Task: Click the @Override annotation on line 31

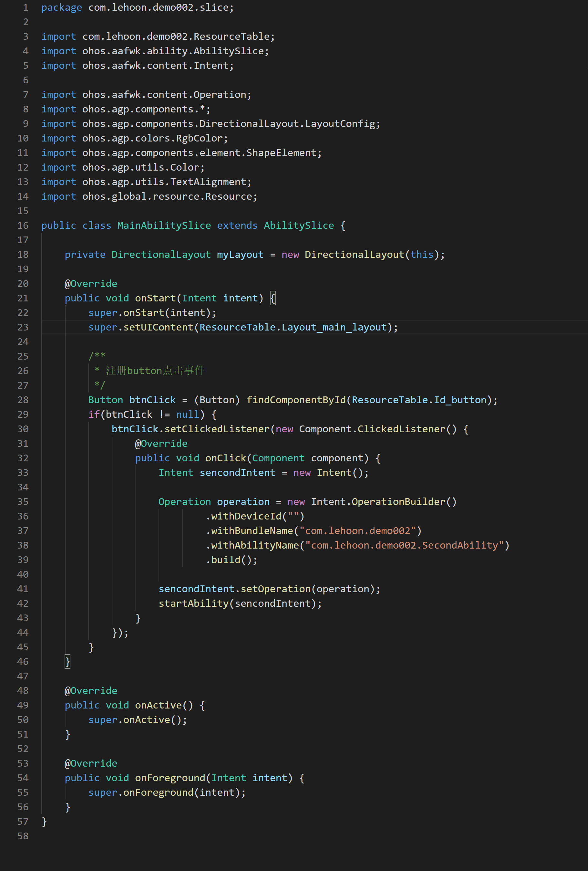Action: click(161, 444)
